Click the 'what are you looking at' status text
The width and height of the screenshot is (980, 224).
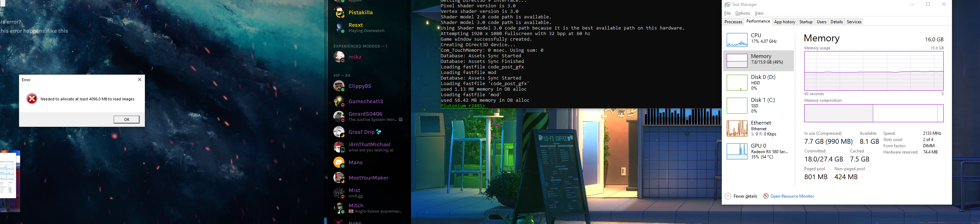(x=371, y=150)
